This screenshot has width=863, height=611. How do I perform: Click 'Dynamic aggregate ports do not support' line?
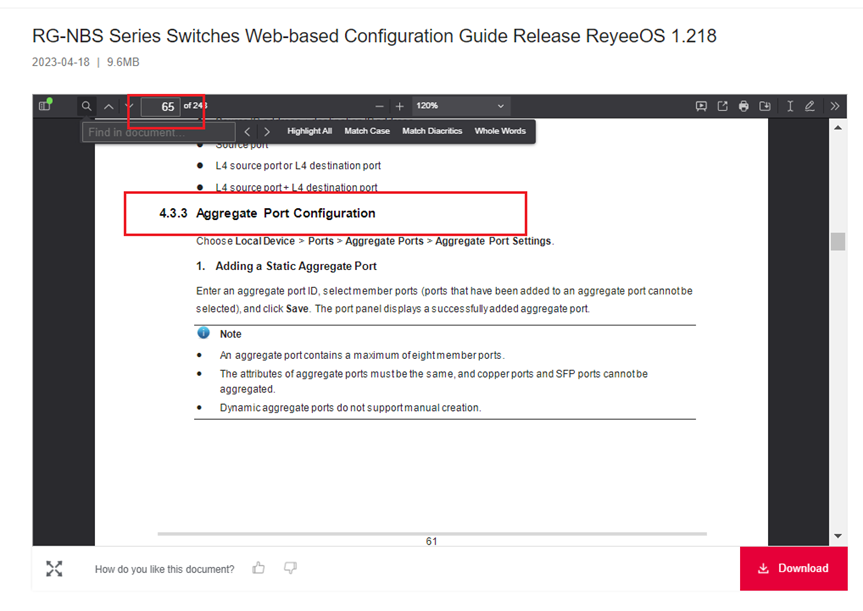350,408
